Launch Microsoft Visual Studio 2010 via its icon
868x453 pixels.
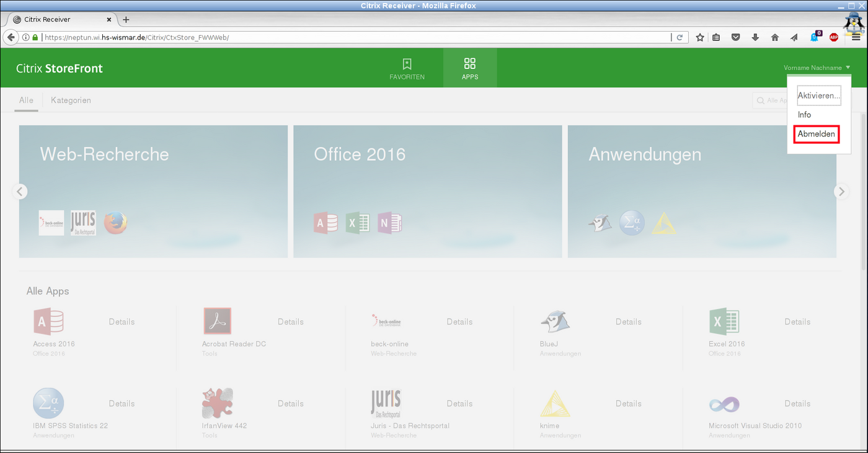coord(724,404)
